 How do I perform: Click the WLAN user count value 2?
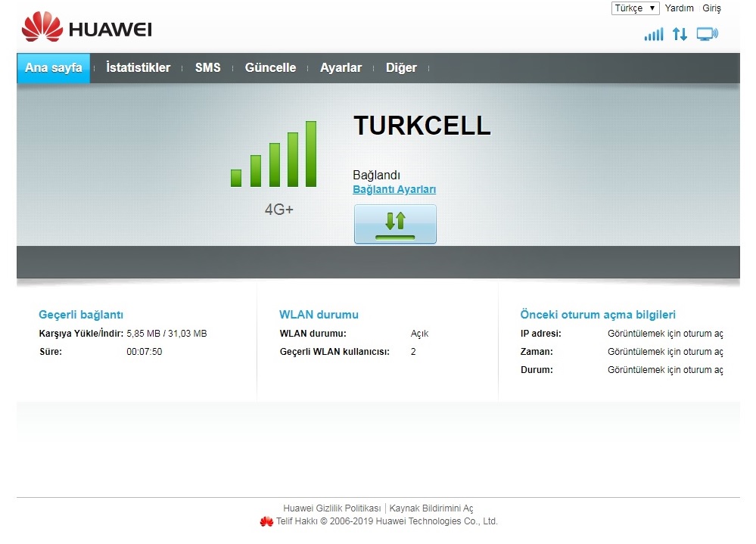coord(413,352)
